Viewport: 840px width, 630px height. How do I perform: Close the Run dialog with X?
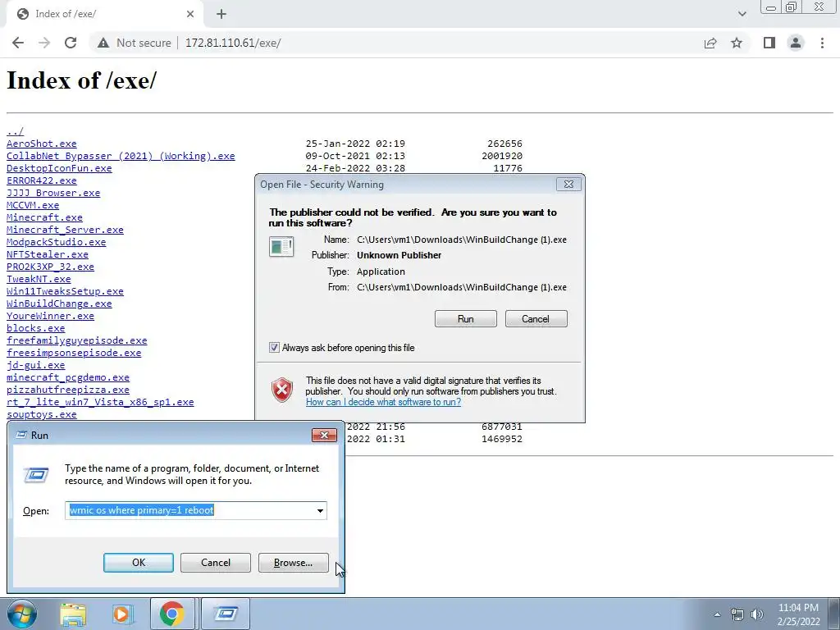(x=324, y=435)
